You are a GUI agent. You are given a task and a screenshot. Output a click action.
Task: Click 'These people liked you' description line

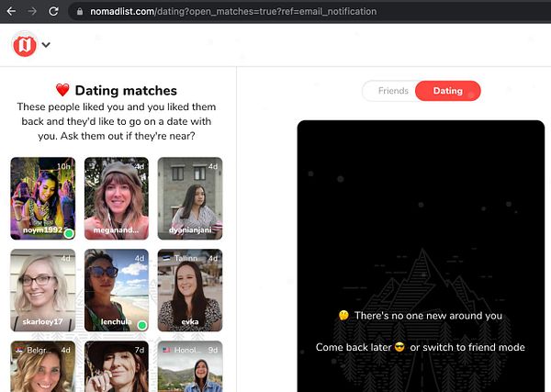[117, 106]
